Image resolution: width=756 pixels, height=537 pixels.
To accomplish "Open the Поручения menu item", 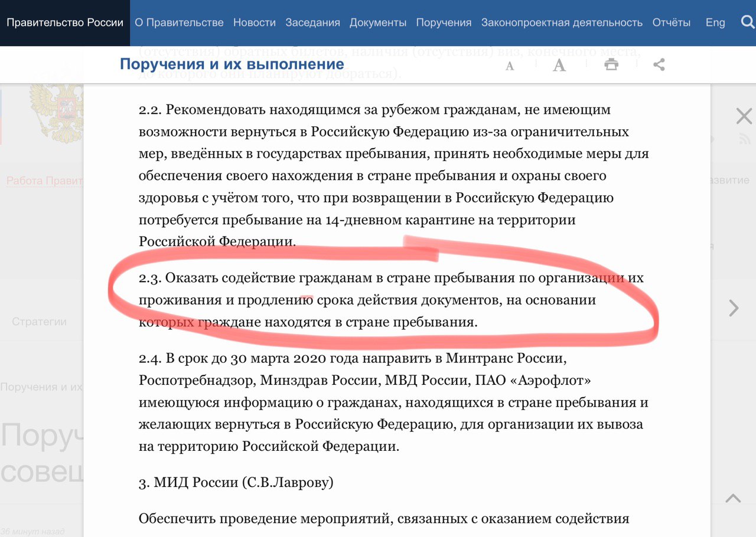I will [444, 22].
